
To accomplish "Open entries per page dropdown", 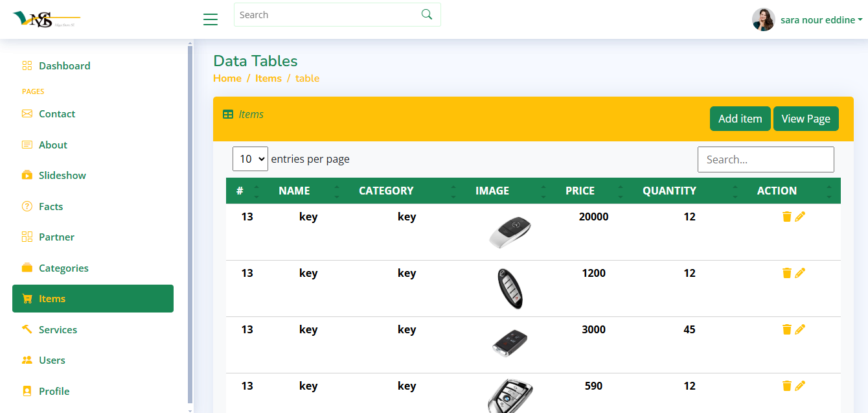I will coord(250,159).
